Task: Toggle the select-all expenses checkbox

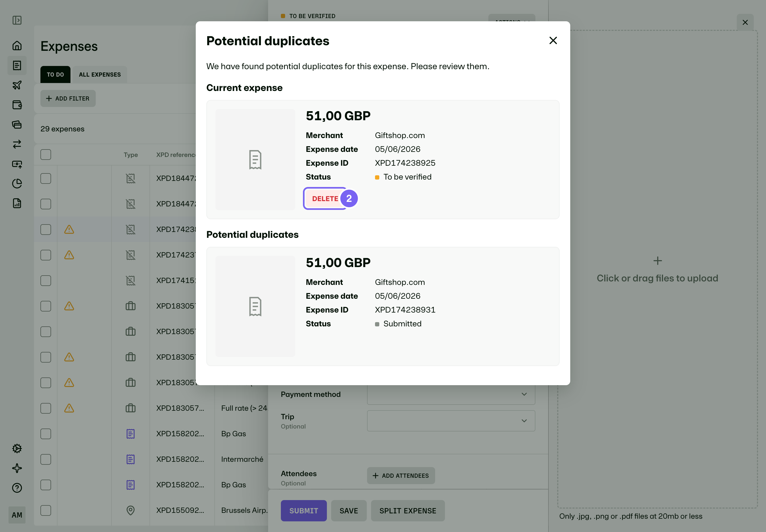Action: tap(46, 155)
